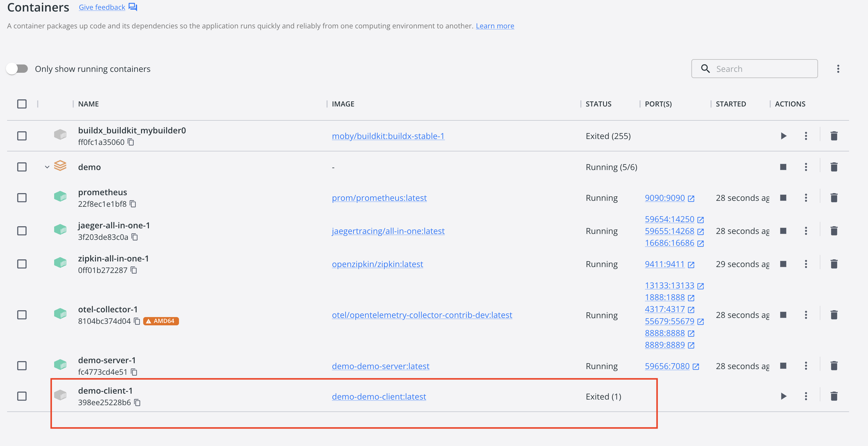Image resolution: width=868 pixels, height=446 pixels.
Task: Sort by the NAME column header
Action: [x=88, y=104]
